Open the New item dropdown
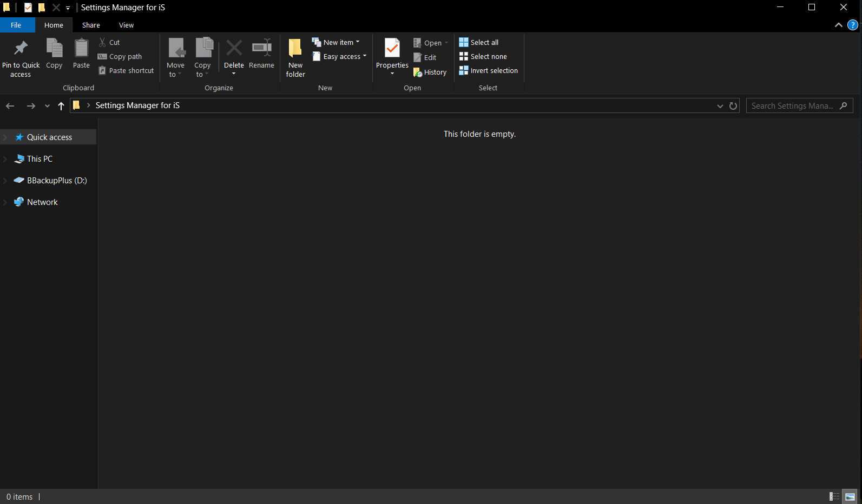The height and width of the screenshot is (504, 862). [x=336, y=42]
